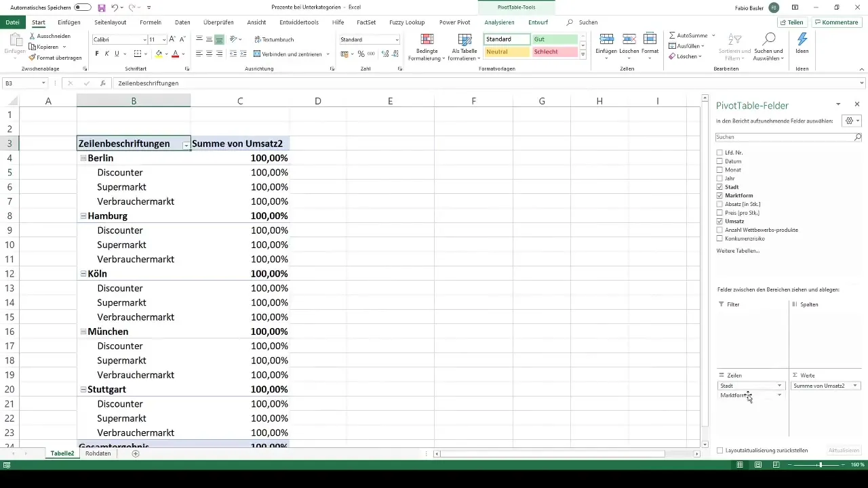Viewport: 868px width, 488px height.
Task: Toggle Automatisches Speichern switch
Action: [83, 7]
